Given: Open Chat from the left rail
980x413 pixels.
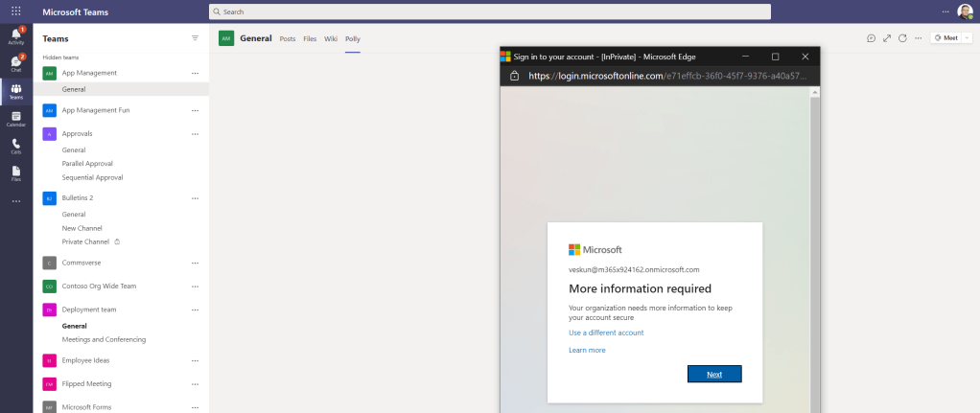Looking at the screenshot, I should [x=16, y=63].
